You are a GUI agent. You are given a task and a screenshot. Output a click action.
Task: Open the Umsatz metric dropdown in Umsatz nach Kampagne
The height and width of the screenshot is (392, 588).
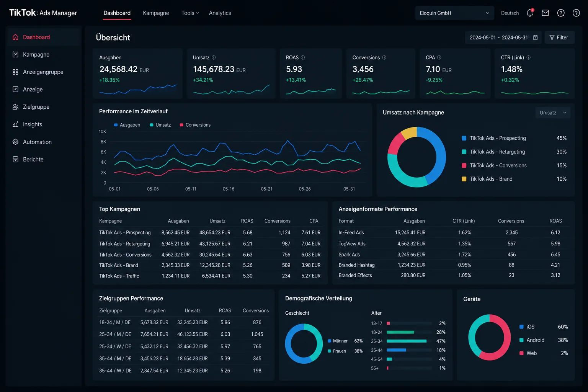click(553, 113)
